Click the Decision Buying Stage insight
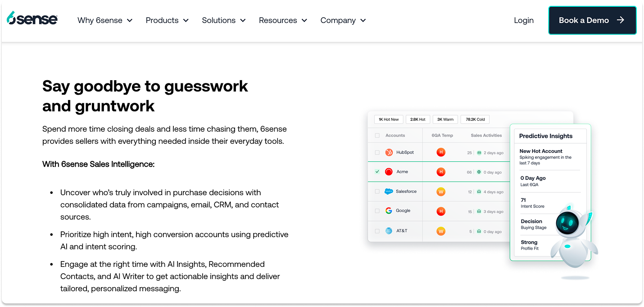 [534, 224]
